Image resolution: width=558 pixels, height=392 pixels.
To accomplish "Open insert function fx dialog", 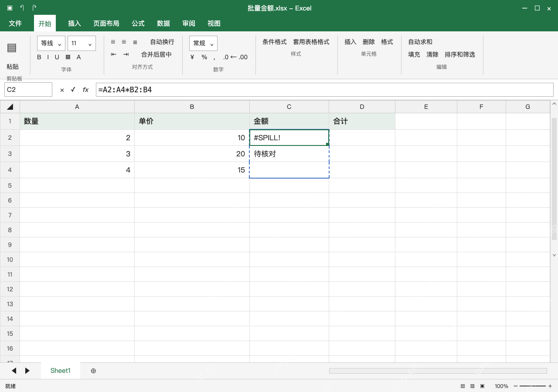I will 85,90.
